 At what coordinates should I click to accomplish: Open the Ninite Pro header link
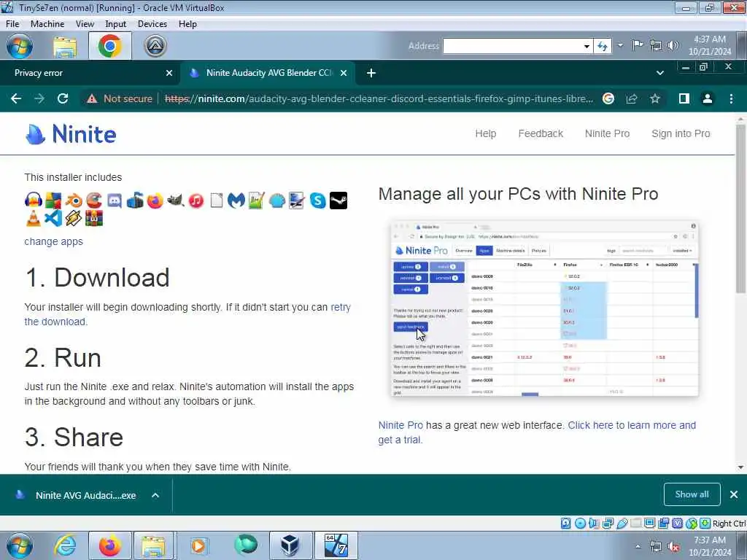tap(607, 133)
